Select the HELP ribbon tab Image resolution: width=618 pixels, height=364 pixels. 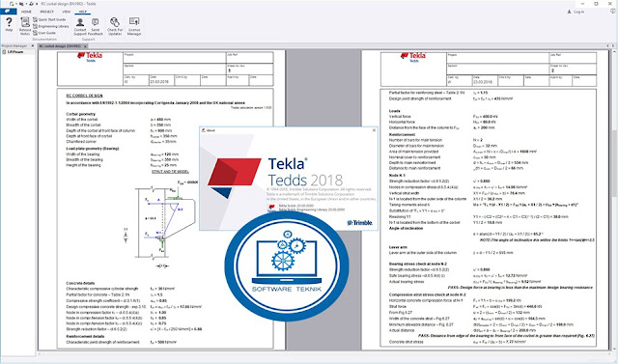(83, 12)
